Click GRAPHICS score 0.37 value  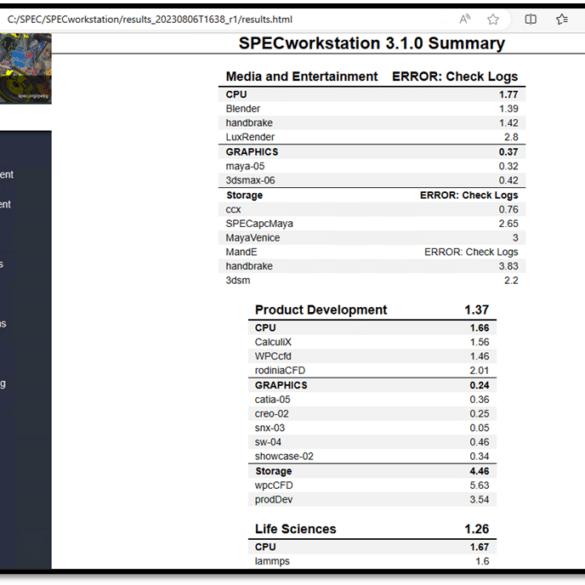point(509,152)
